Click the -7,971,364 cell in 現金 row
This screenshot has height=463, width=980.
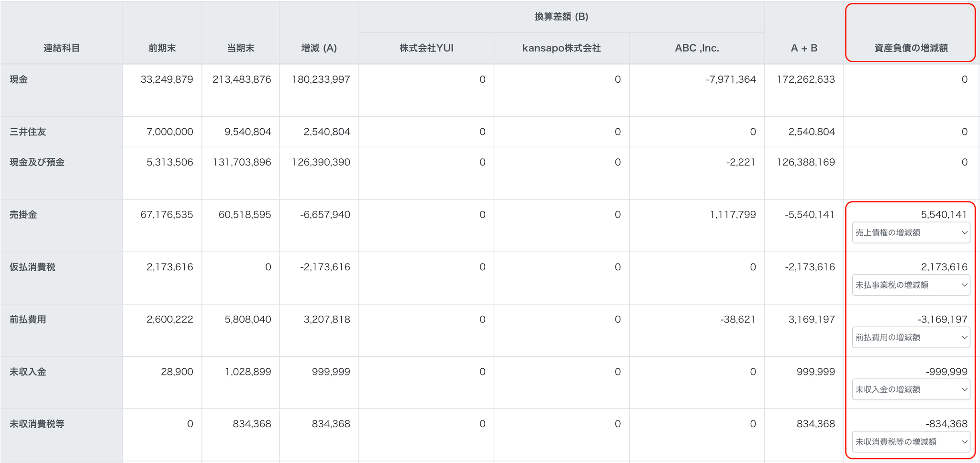(731, 79)
